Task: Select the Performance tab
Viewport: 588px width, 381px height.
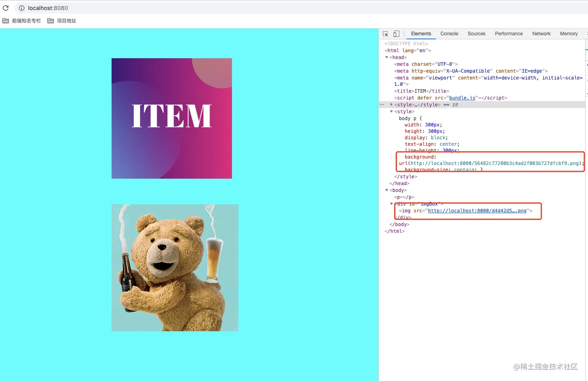Action: tap(509, 34)
